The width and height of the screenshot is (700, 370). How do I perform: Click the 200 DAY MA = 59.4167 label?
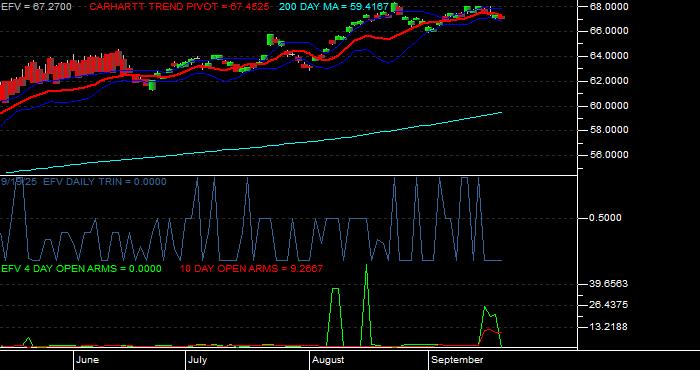click(334, 7)
